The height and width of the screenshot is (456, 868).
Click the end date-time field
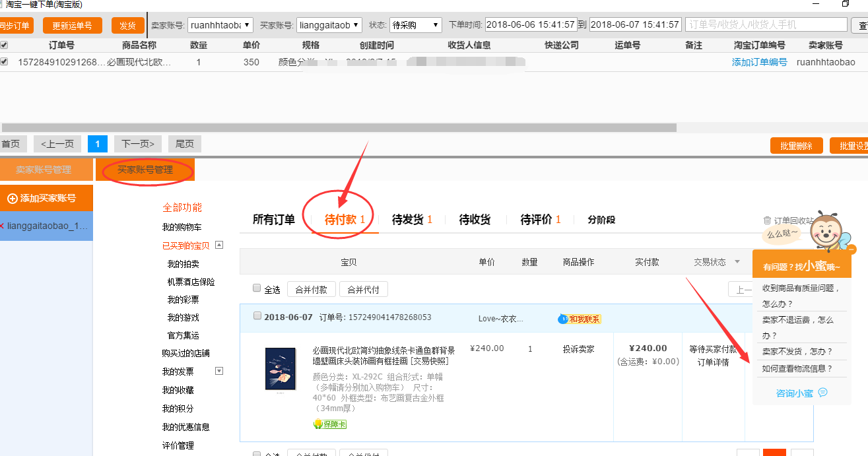point(635,24)
